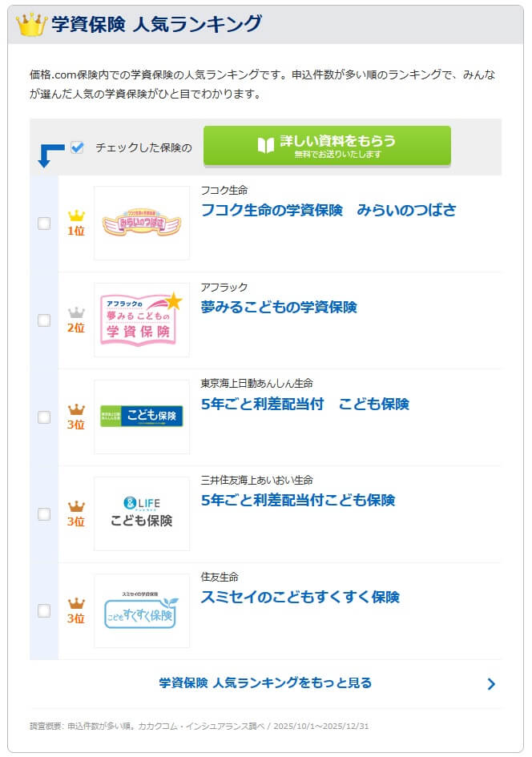Select the checkbox for アフラック 夢みるこどもの学資保険

click(44, 320)
